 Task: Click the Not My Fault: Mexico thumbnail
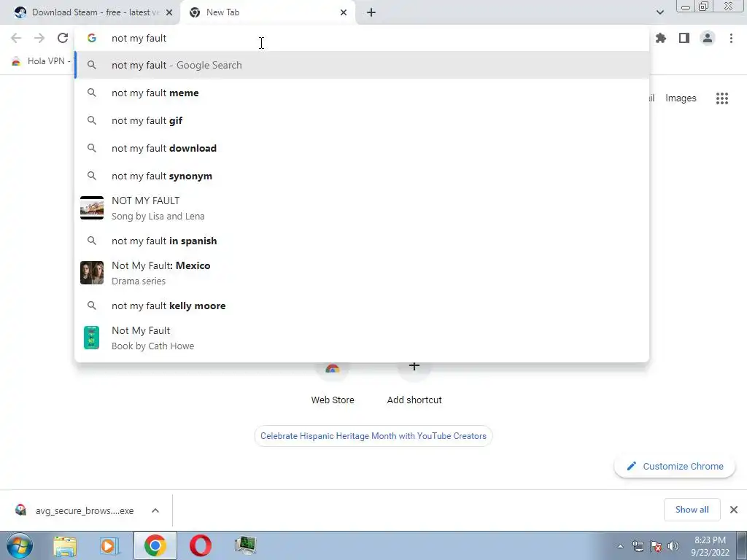[x=92, y=273]
